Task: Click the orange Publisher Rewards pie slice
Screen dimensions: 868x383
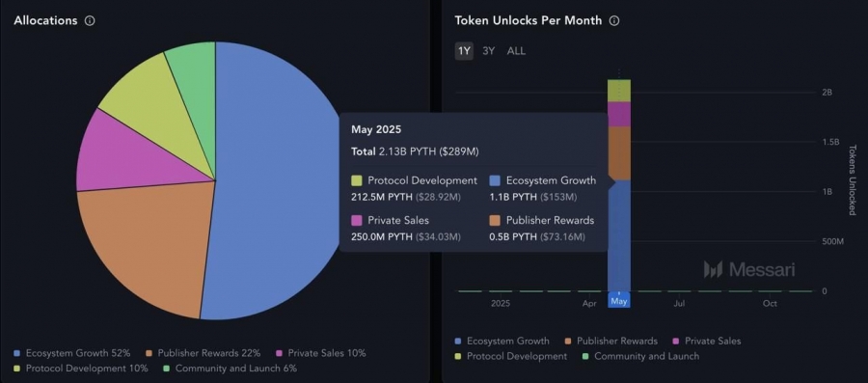Action: pyautogui.click(x=144, y=243)
